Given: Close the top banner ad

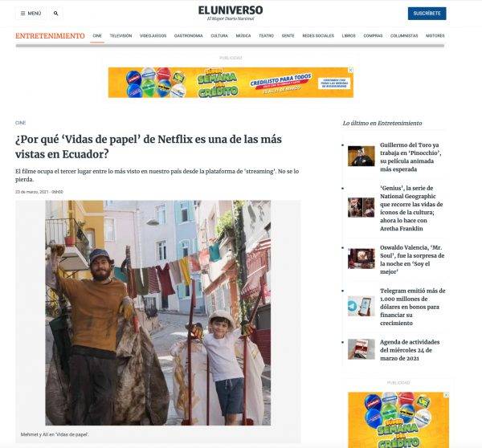Looking at the screenshot, I should click(x=350, y=70).
